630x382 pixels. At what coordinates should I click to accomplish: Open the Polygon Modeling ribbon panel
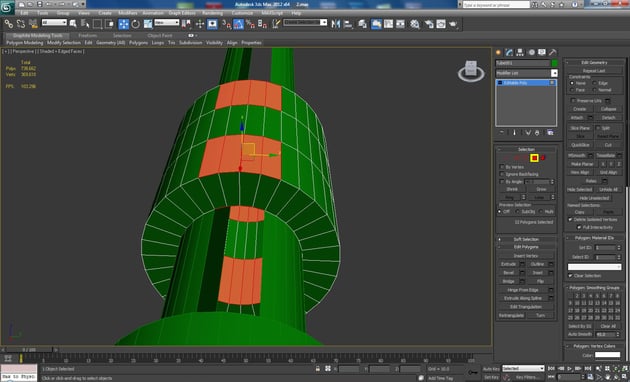pyautogui.click(x=25, y=43)
